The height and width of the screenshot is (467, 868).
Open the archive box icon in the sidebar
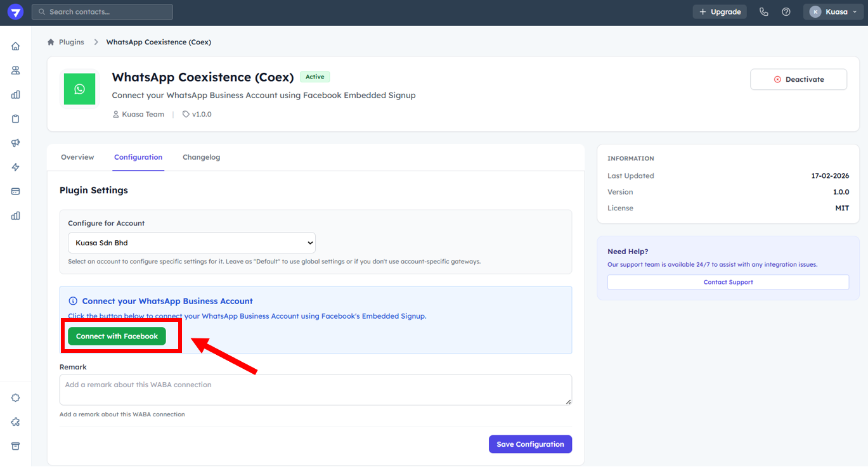coord(15,446)
